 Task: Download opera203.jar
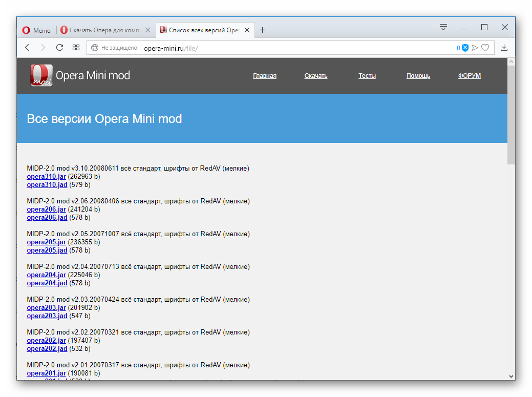click(47, 307)
